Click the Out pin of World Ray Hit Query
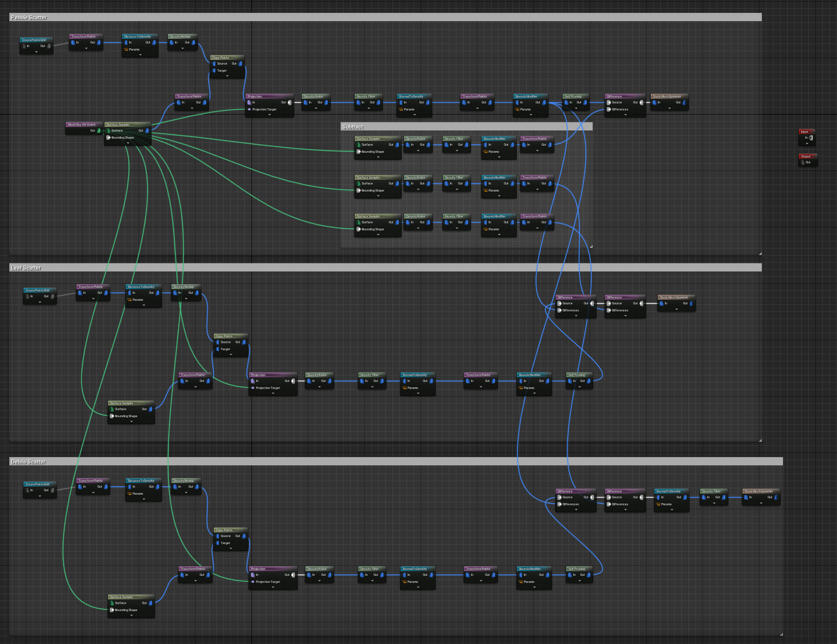Image resolution: width=837 pixels, height=644 pixels. [x=99, y=130]
